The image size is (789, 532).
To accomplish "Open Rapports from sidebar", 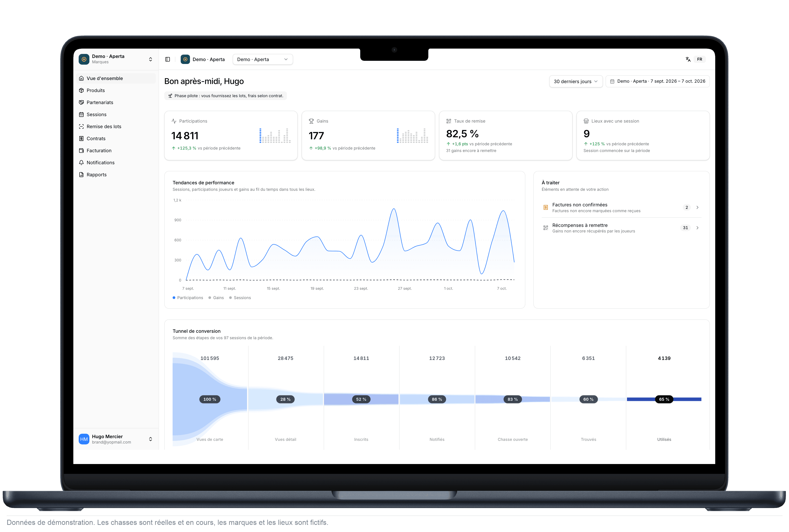I will tap(116, 175).
